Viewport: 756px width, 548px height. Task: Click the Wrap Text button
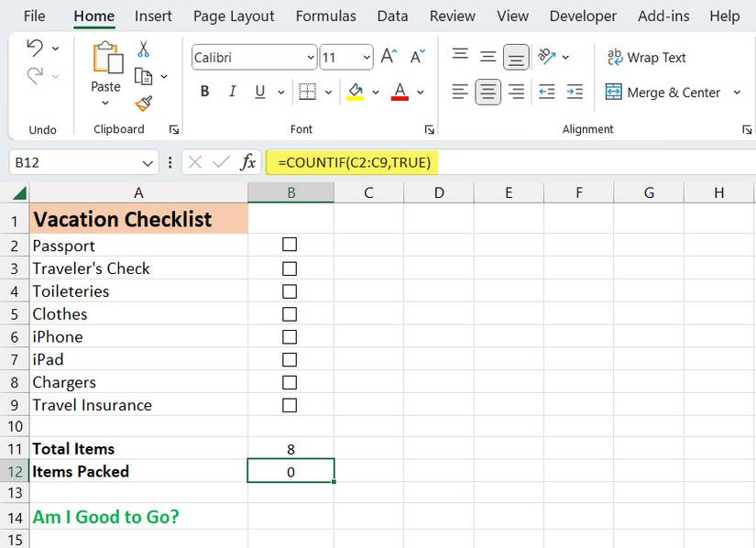click(647, 58)
